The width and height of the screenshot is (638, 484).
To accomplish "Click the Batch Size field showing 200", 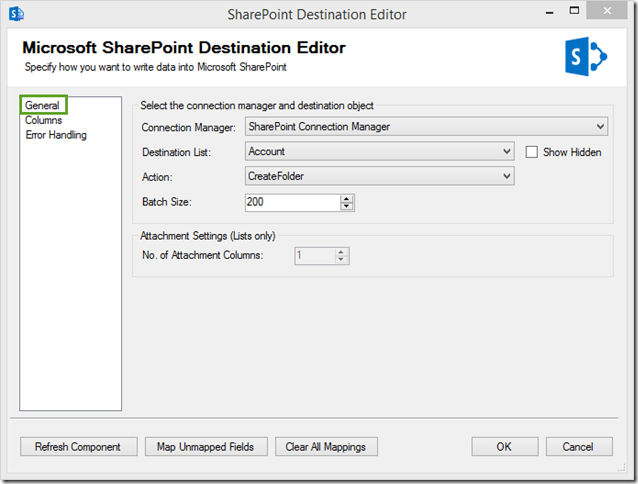I will coord(293,202).
